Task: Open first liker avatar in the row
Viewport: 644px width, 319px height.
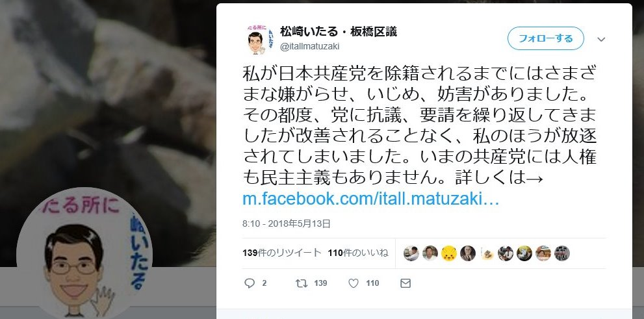Action: point(411,253)
